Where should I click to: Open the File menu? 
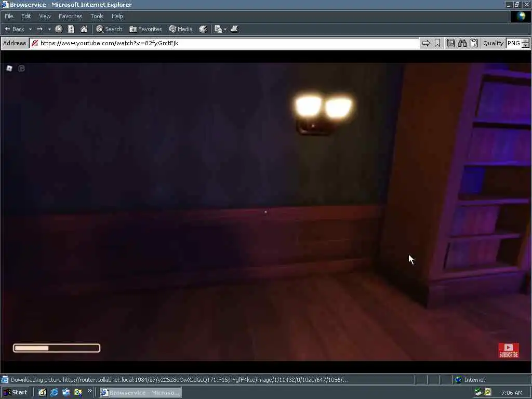click(9, 16)
